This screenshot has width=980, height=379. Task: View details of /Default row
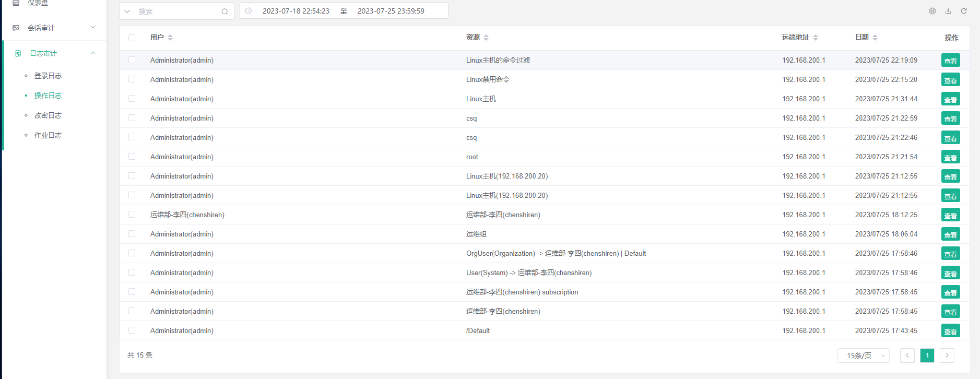pos(951,331)
